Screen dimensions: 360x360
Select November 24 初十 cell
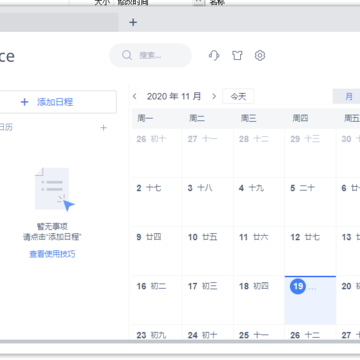click(208, 333)
